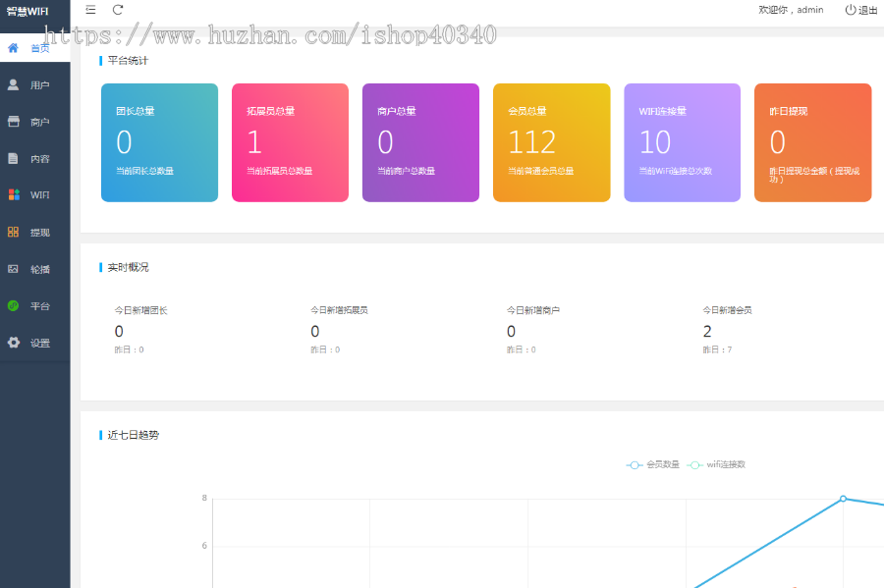Click the 昨日：7 text
Screen dimensions: 884x588
[x=717, y=349]
